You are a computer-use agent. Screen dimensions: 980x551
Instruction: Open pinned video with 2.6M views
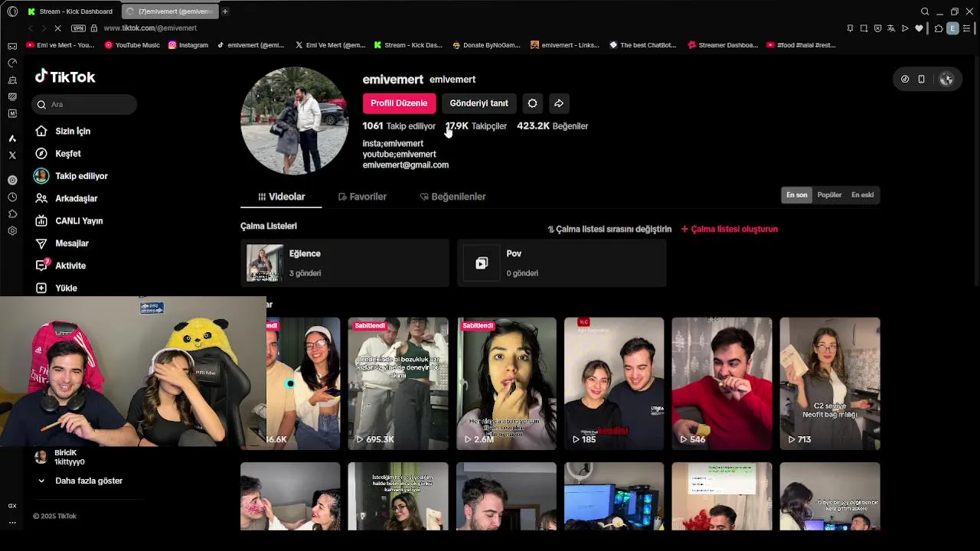[506, 383]
